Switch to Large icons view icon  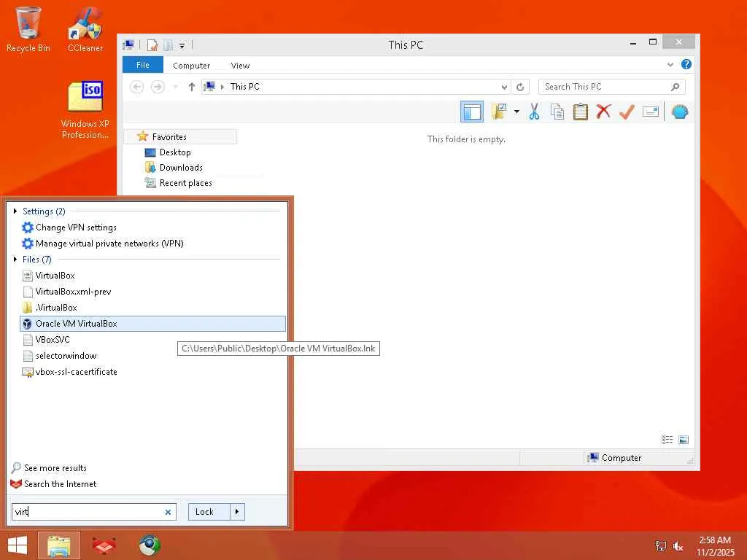683,440
